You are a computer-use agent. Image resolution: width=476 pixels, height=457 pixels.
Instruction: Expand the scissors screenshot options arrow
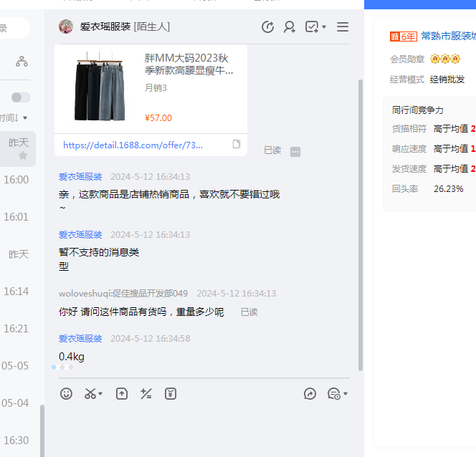[x=101, y=394]
